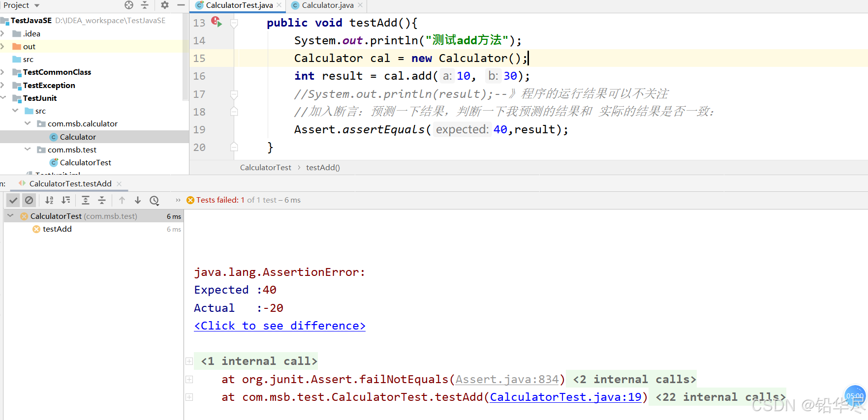The width and height of the screenshot is (868, 420).
Task: Click testAdd() in editor breadcrumb
Action: coord(323,168)
